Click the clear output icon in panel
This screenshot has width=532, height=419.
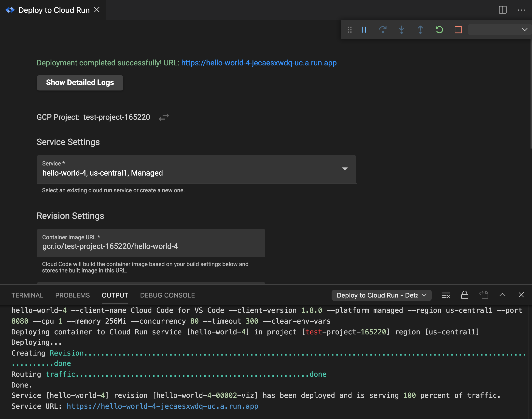pyautogui.click(x=446, y=295)
